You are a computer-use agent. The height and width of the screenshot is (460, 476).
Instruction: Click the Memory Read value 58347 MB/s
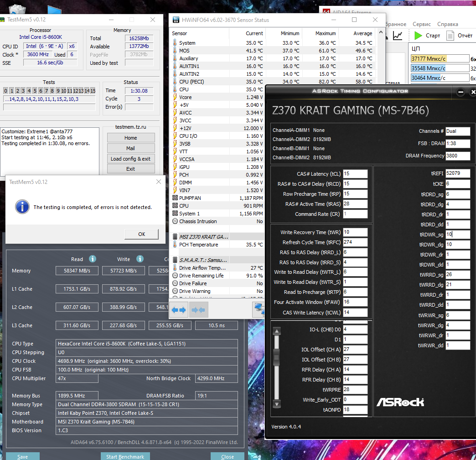pyautogui.click(x=77, y=271)
